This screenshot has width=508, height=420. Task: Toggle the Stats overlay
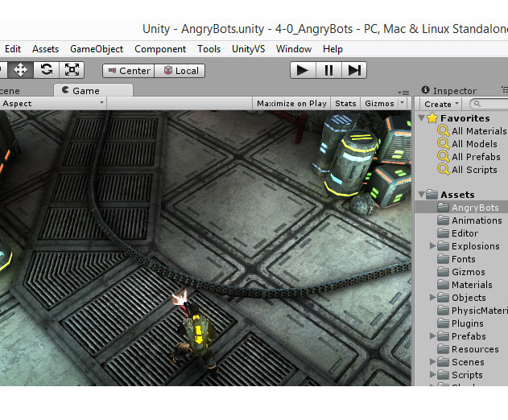[x=345, y=103]
